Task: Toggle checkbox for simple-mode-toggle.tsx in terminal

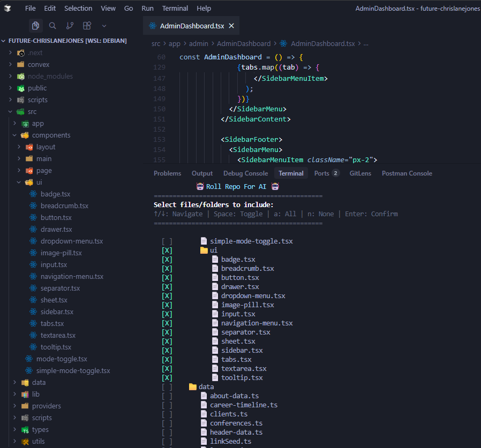Action: (x=167, y=241)
